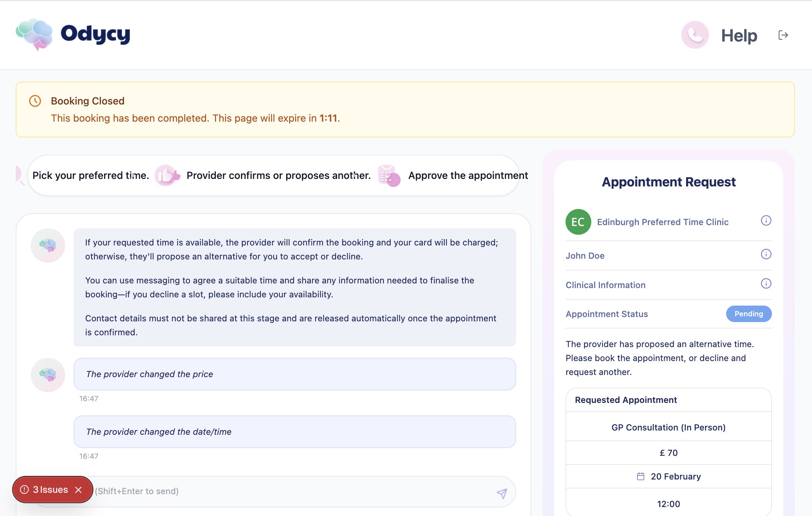Viewport: 812px width, 516px height.
Task: Click the Pending status badge
Action: point(749,314)
